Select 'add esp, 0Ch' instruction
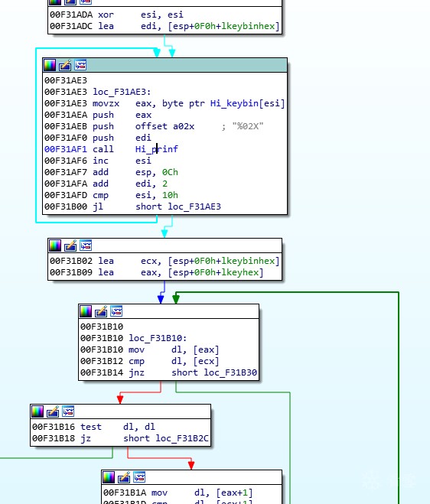The width and height of the screenshot is (430, 504). point(111,172)
